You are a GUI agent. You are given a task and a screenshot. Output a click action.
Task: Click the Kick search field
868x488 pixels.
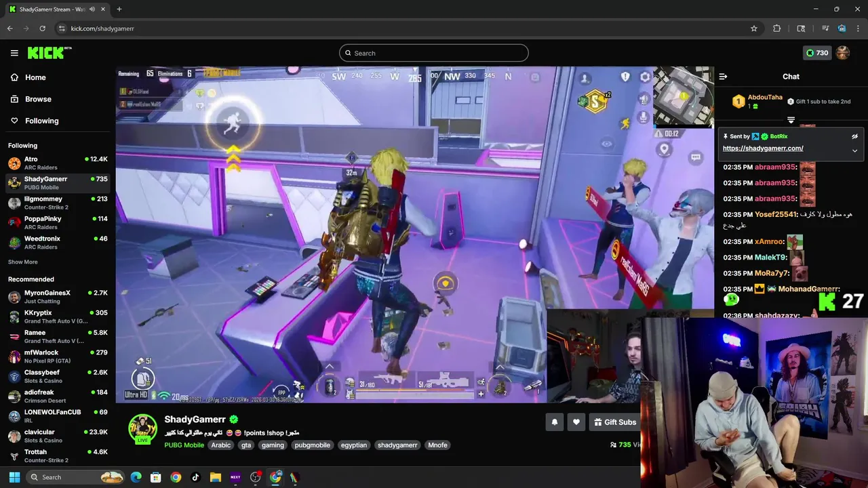pyautogui.click(x=434, y=53)
